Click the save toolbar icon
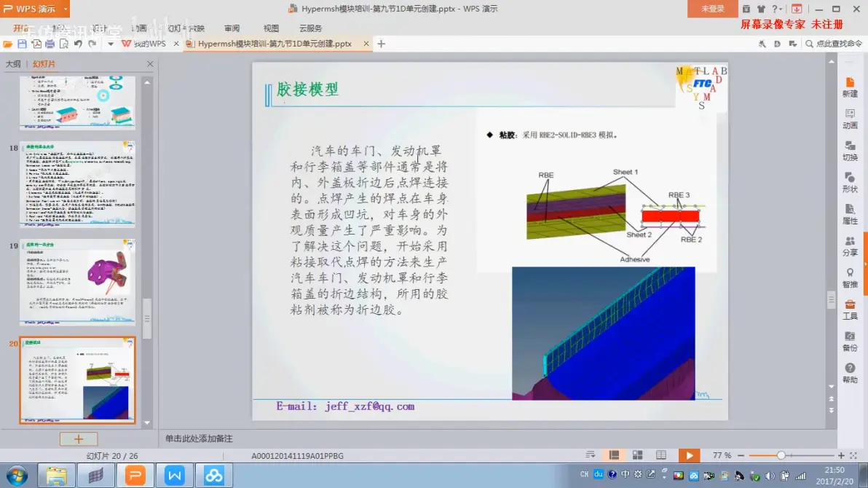868x488 pixels. pyautogui.click(x=22, y=44)
